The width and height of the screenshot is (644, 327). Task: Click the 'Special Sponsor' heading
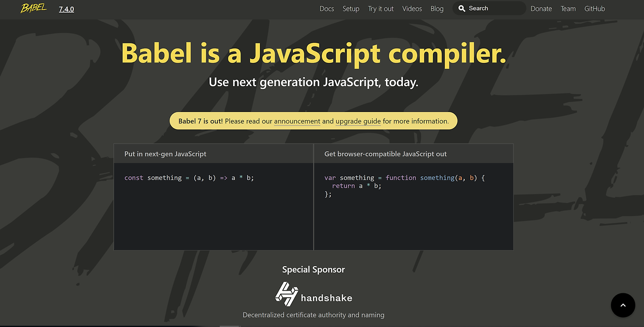313,270
